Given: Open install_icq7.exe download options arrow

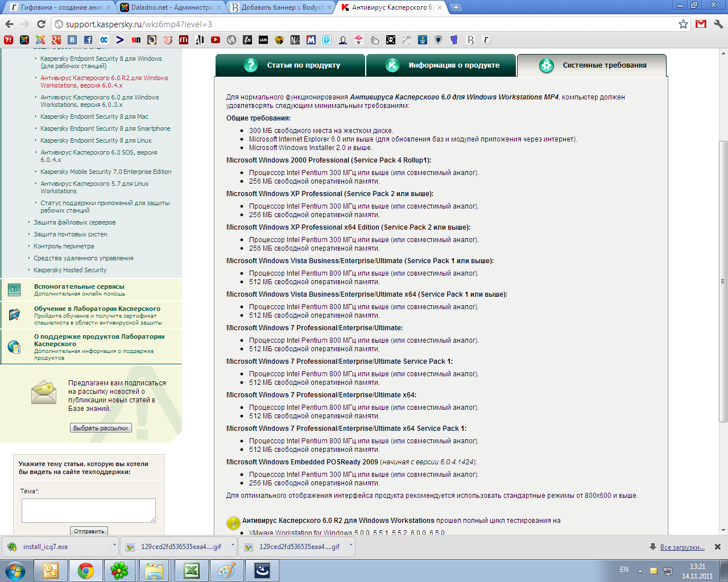Looking at the screenshot, I should (x=114, y=546).
